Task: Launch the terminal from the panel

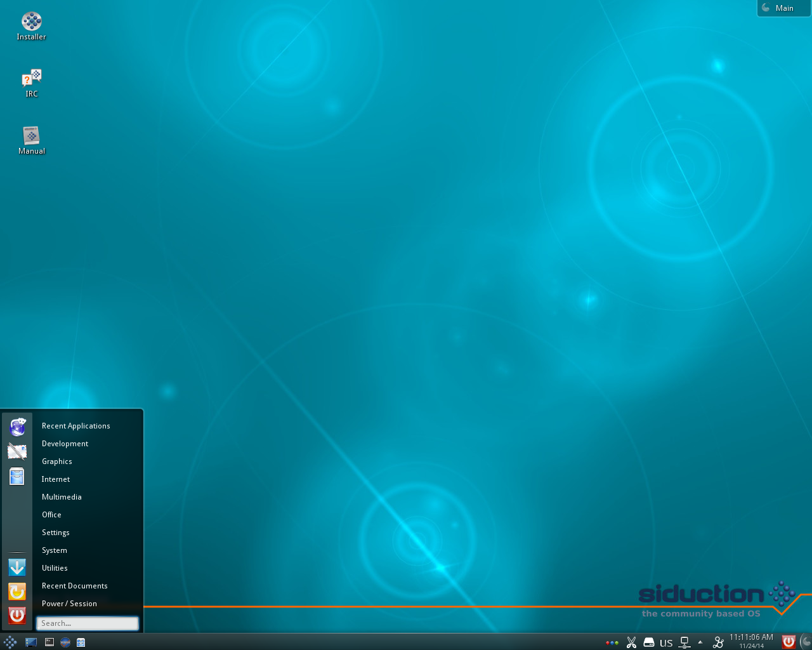Action: click(x=49, y=642)
